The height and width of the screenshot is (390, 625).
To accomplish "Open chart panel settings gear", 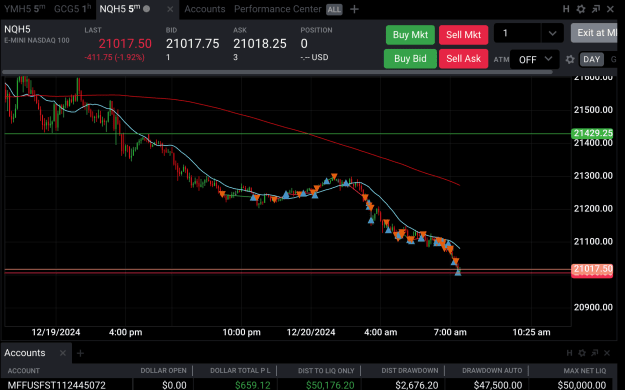I will tap(581, 9).
